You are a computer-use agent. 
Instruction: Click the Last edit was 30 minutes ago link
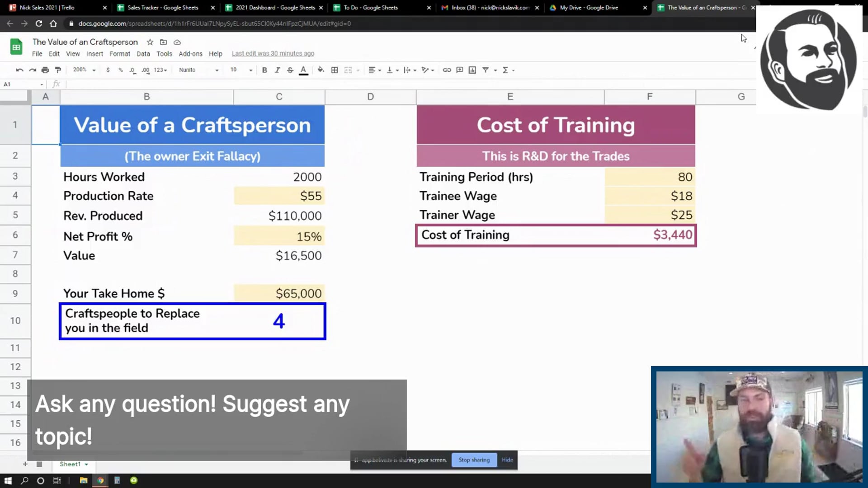[273, 53]
